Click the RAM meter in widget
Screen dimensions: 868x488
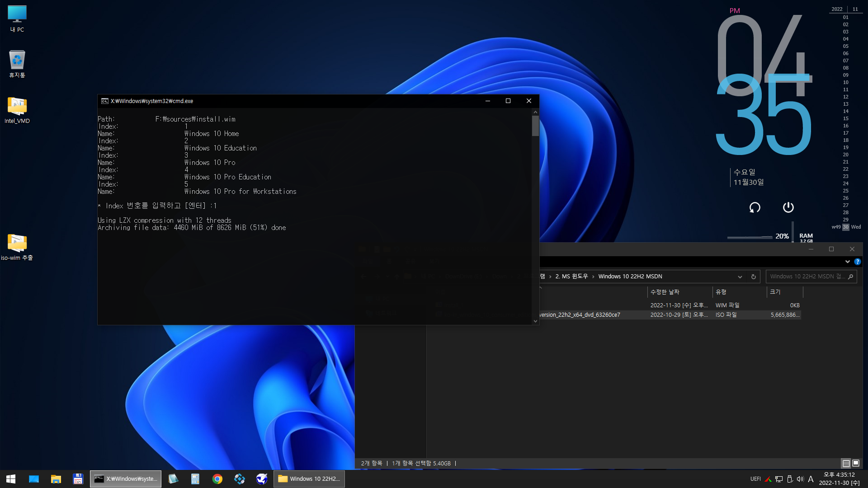point(806,238)
